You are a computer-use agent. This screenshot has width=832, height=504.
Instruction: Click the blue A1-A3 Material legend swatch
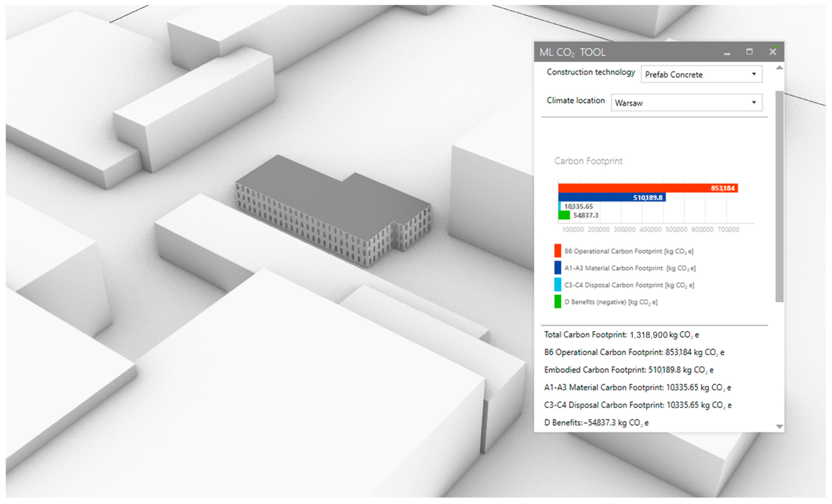[x=558, y=268]
